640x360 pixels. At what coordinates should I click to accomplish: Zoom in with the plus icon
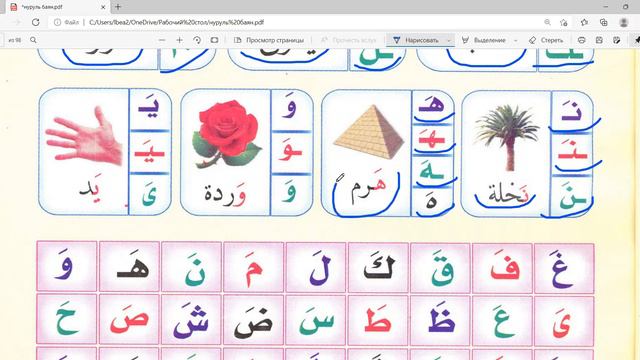click(x=179, y=40)
